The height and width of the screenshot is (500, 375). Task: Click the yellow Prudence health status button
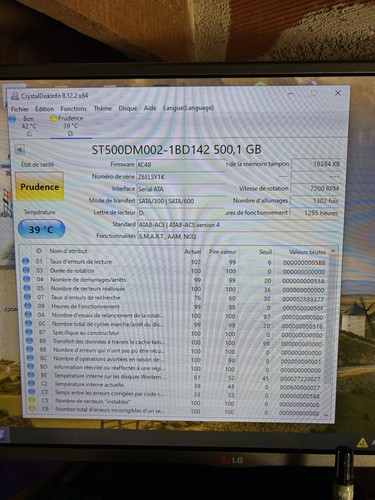coord(40,187)
